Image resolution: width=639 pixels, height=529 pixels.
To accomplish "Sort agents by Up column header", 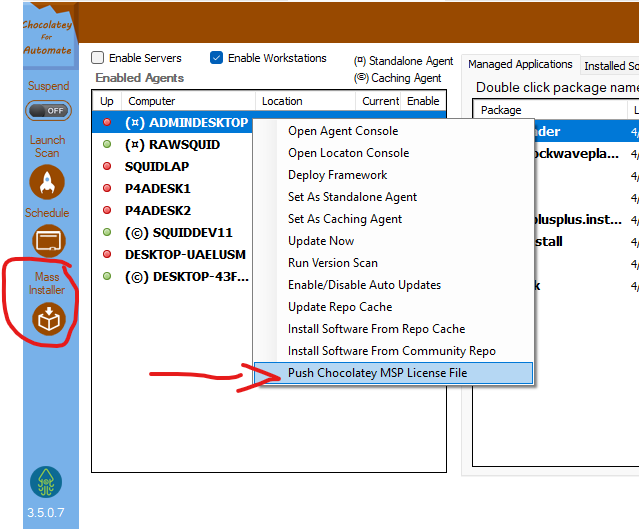I will [107, 101].
